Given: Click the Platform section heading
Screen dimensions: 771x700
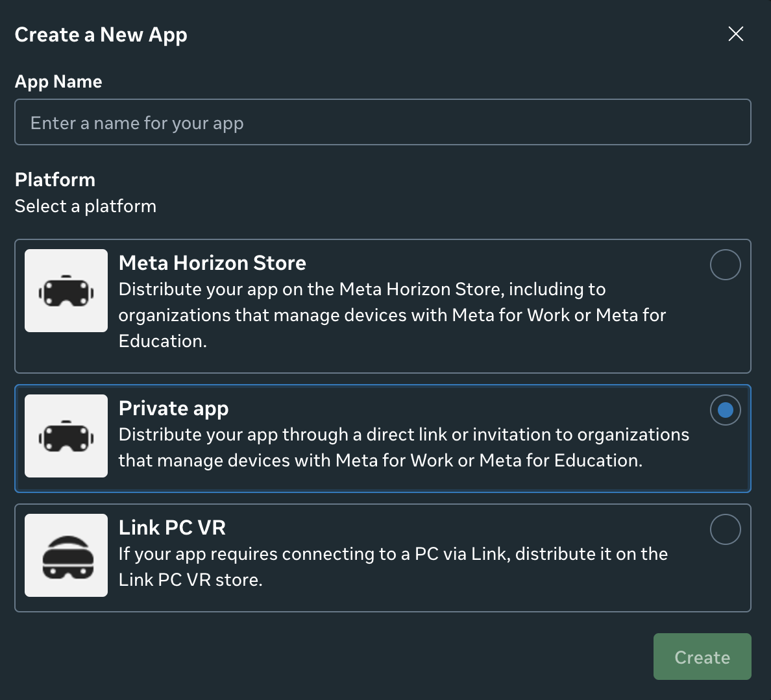Looking at the screenshot, I should pos(55,180).
